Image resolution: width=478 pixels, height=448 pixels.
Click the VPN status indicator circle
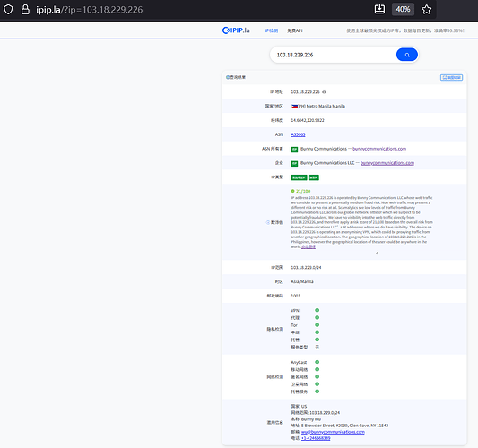(x=317, y=310)
